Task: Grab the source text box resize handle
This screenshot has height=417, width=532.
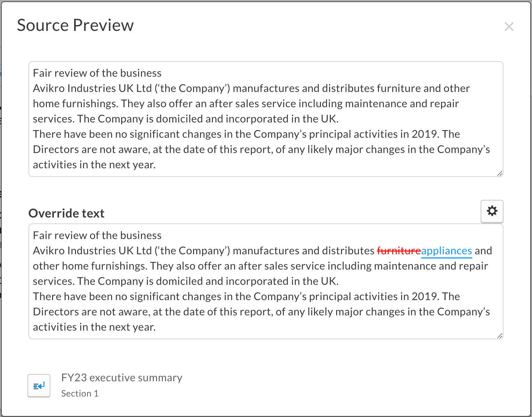Action: (x=499, y=173)
